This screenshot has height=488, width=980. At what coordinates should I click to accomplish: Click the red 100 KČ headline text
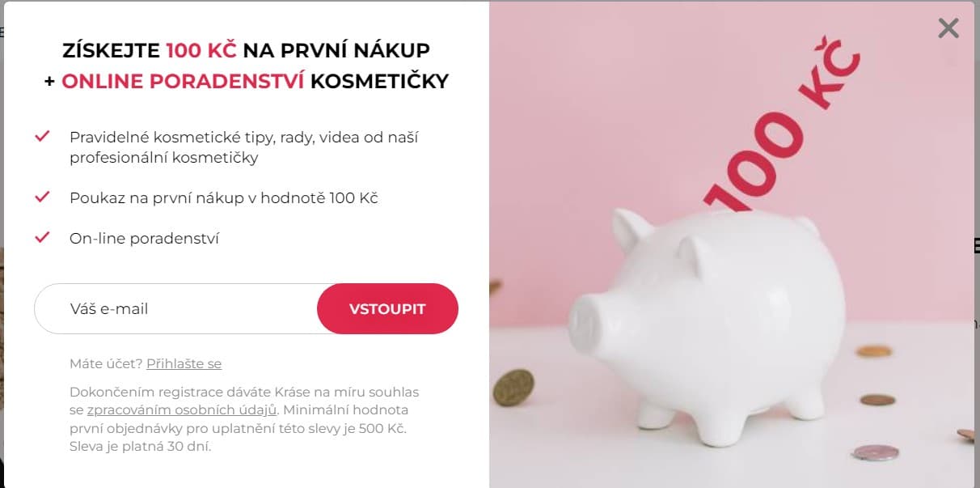(x=201, y=50)
